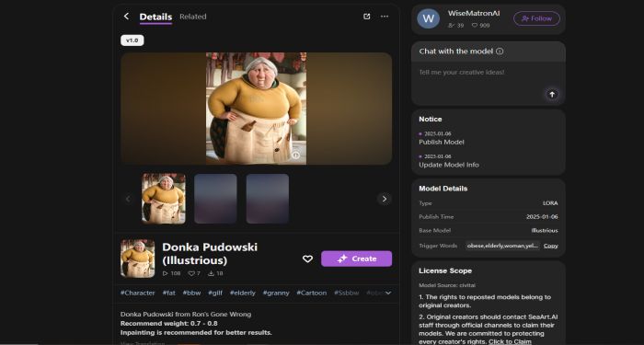The width and height of the screenshot is (644, 345).
Task: Show previous thumbnails with left chevron
Action: coord(128,199)
